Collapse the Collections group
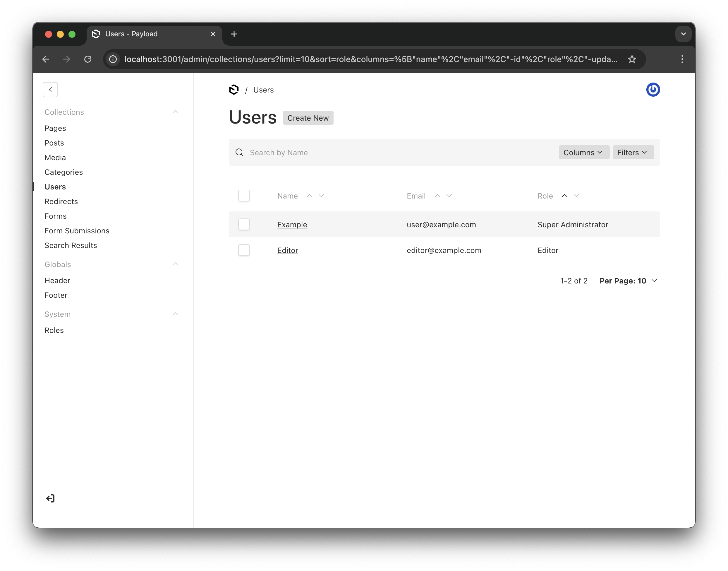The image size is (728, 571). [175, 112]
